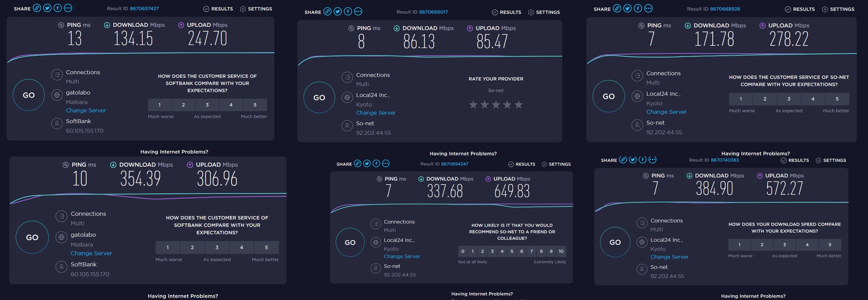
Task: Click Twitter share icon for result 8670657427
Action: click(x=47, y=8)
